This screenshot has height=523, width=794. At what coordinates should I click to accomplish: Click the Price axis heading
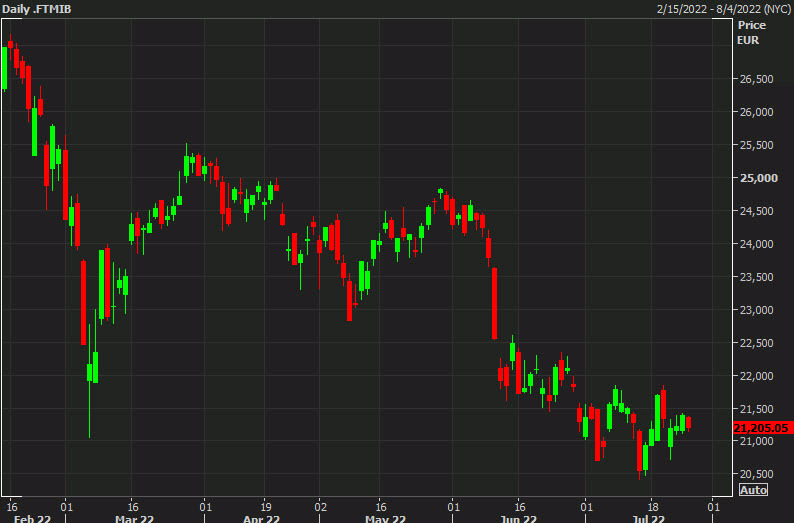point(751,25)
